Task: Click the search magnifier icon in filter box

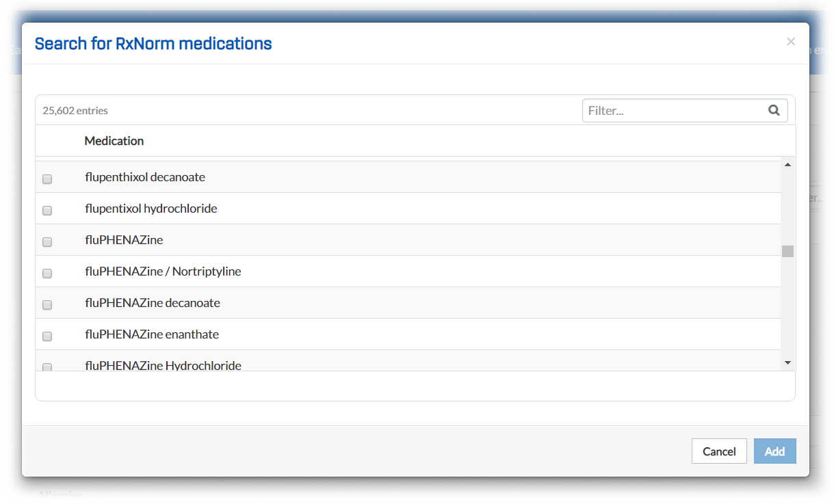Action: (x=774, y=110)
